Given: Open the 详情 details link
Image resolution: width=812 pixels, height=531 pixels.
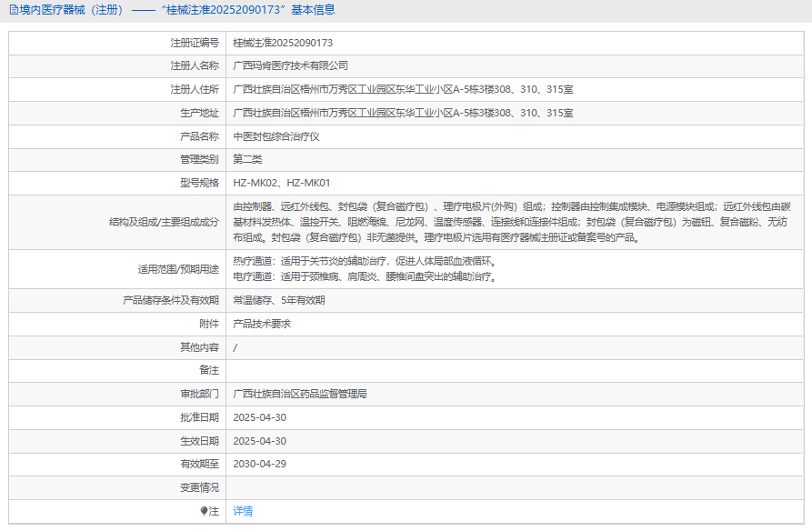Looking at the screenshot, I should (x=243, y=511).
